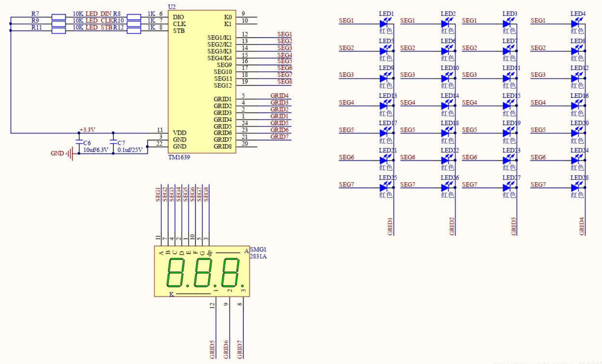Select the STB pin name in U2

coord(179,31)
